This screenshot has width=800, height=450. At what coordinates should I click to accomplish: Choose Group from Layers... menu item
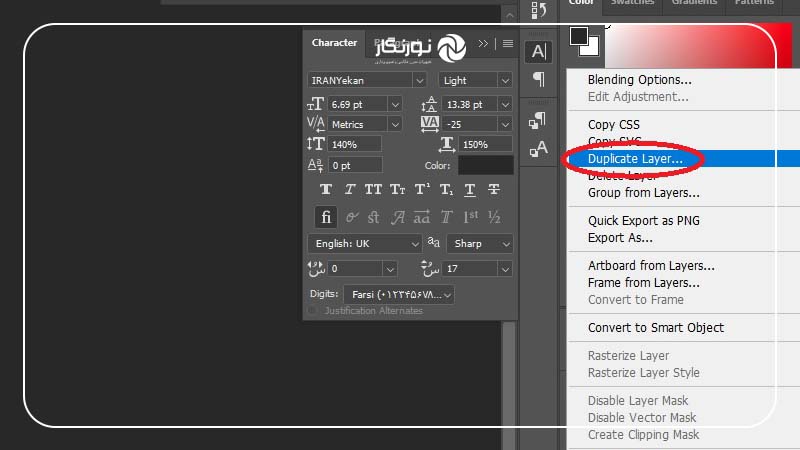tap(643, 193)
